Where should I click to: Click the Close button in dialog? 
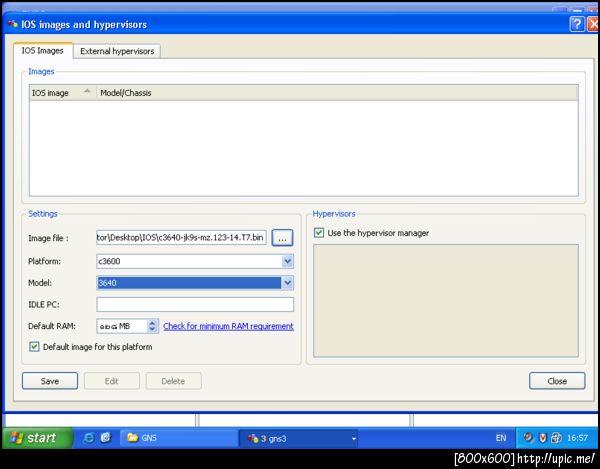click(x=557, y=381)
